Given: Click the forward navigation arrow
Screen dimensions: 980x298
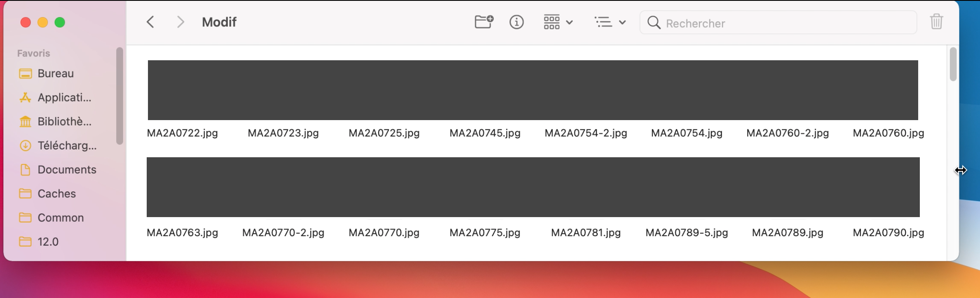Looking at the screenshot, I should tap(180, 22).
